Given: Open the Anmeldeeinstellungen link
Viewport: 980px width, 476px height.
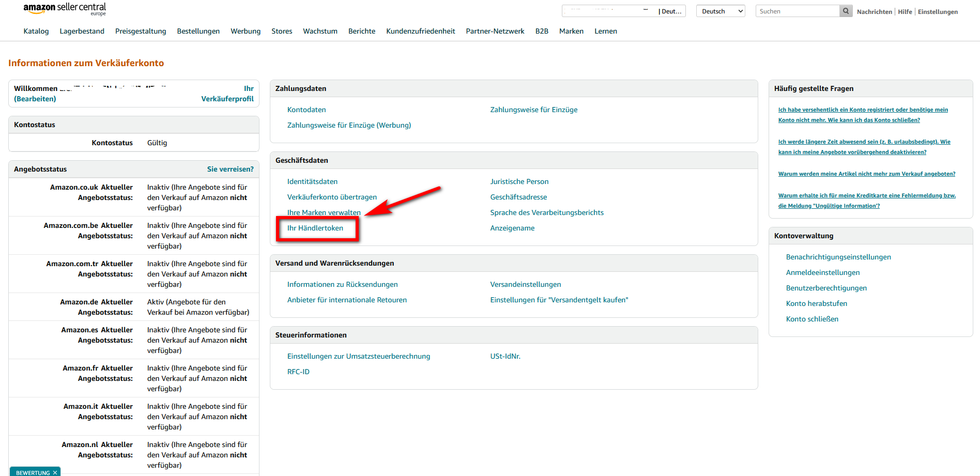Looking at the screenshot, I should 823,272.
